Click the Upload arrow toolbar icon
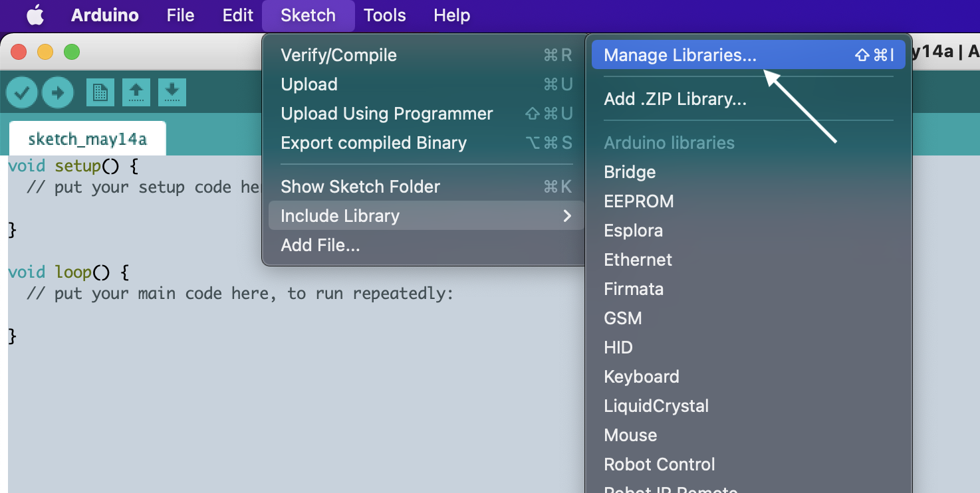 pos(58,93)
